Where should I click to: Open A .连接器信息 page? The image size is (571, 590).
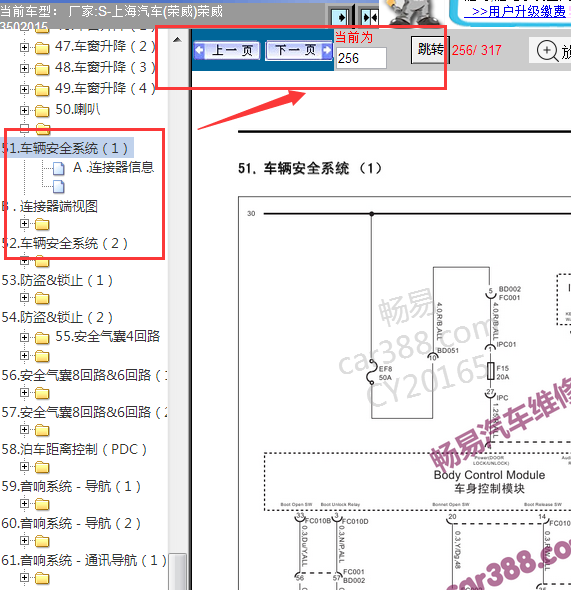[114, 167]
